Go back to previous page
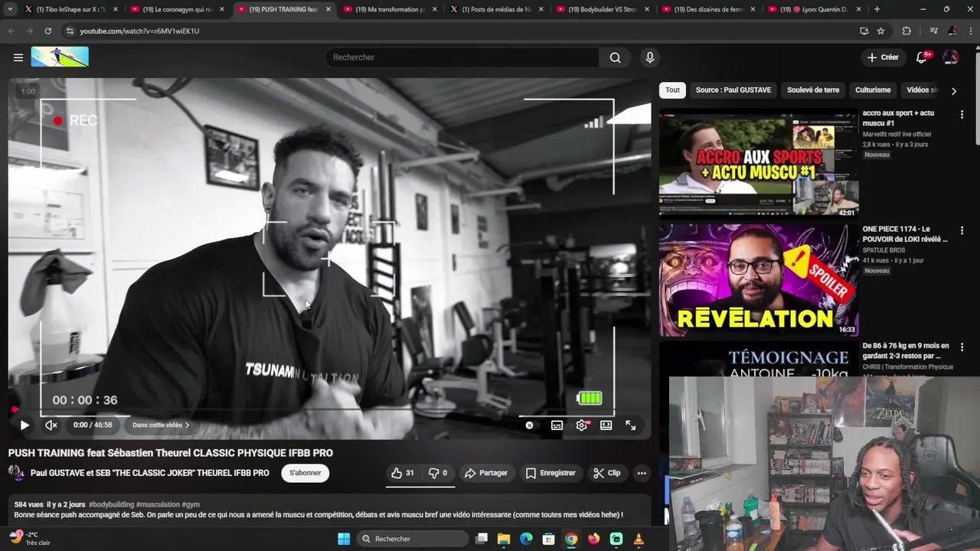The image size is (980, 551). (x=11, y=31)
